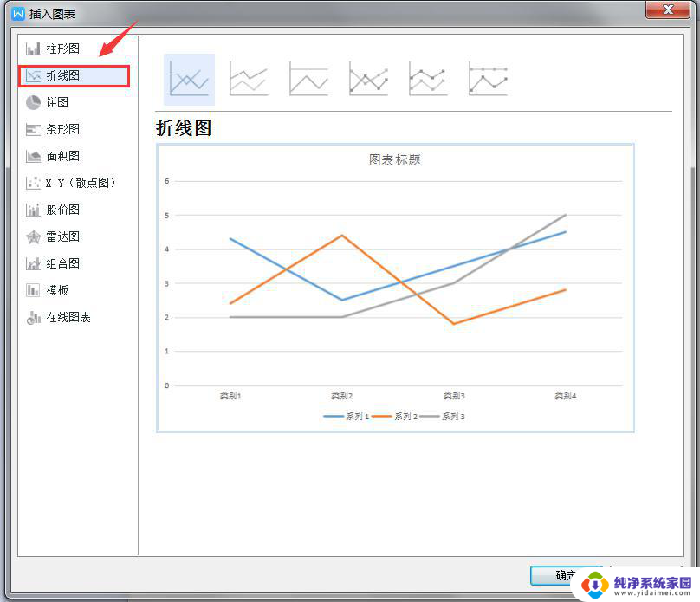Pick the 100% stacked line chart subtype
The width and height of the screenshot is (700, 602).
pyautogui.click(x=308, y=80)
